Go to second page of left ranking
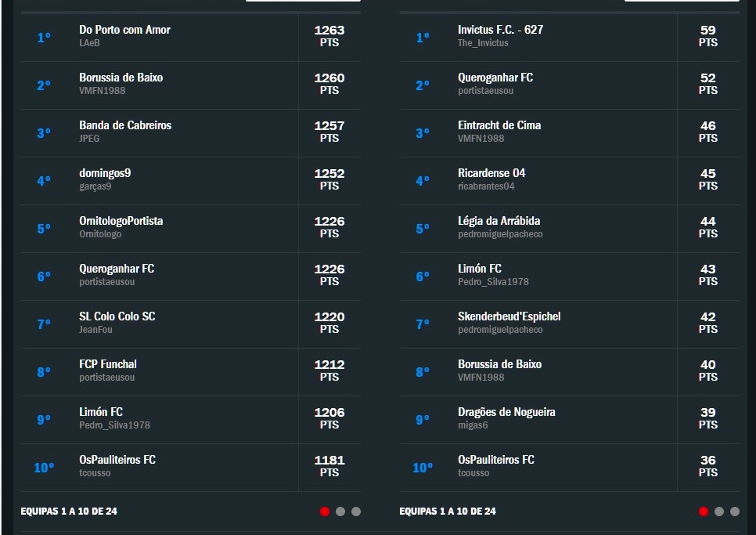The height and width of the screenshot is (535, 756). (x=340, y=512)
